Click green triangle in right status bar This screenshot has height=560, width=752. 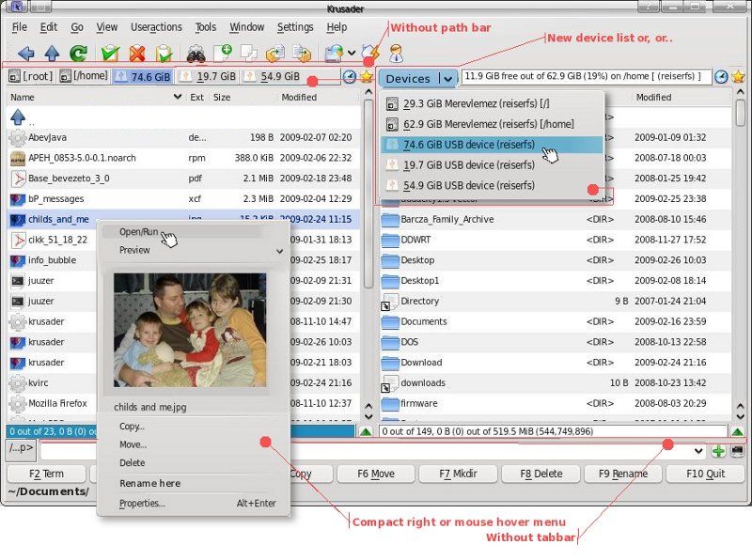pos(737,431)
